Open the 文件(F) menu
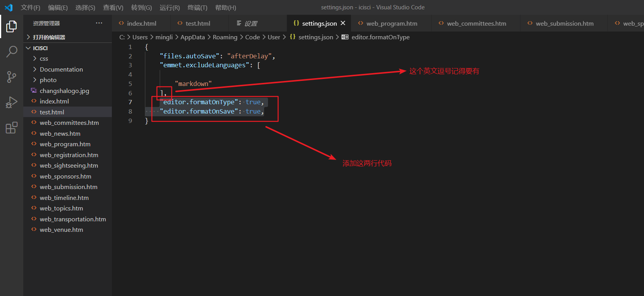The width and height of the screenshot is (644, 296). click(x=31, y=7)
